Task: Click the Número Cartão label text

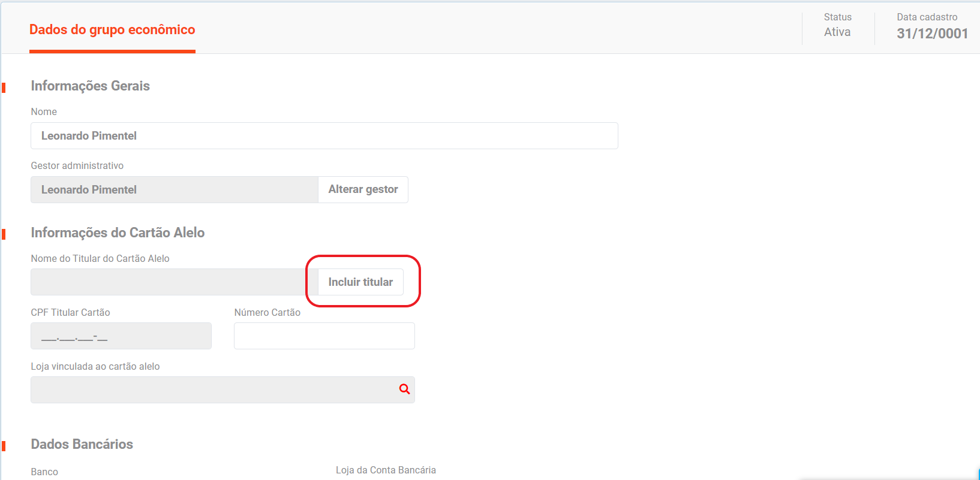Action: 267,313
